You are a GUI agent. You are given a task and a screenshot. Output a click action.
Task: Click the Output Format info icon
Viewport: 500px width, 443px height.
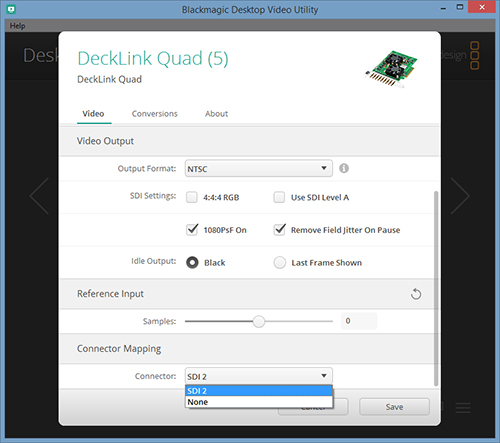point(344,168)
